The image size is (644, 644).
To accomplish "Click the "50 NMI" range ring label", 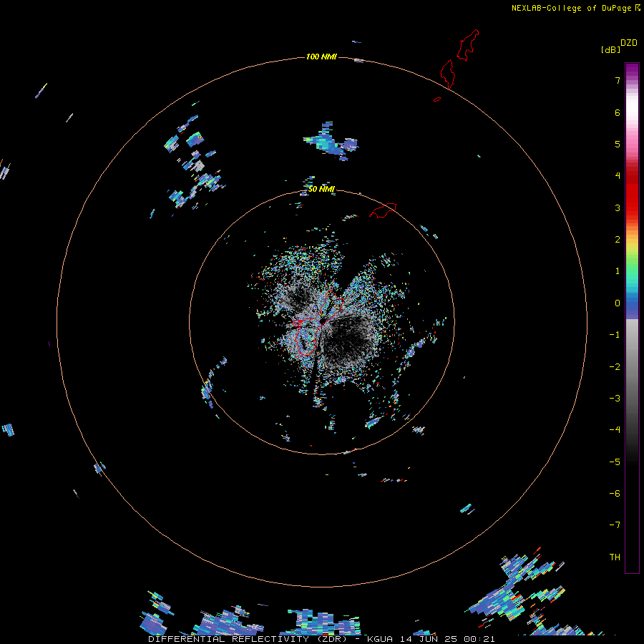I will click(321, 189).
